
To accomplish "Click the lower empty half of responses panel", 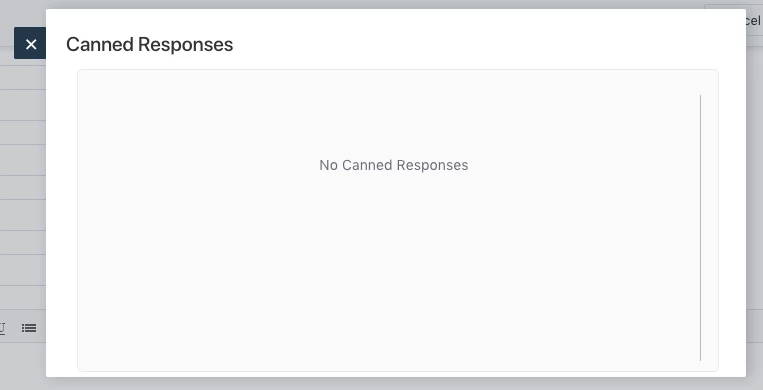I will coord(389,292).
